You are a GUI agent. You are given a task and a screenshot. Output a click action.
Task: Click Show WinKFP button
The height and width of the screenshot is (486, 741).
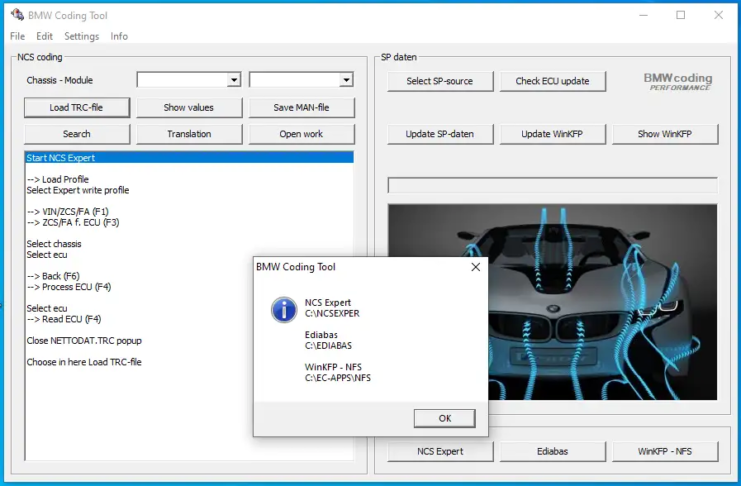point(665,134)
